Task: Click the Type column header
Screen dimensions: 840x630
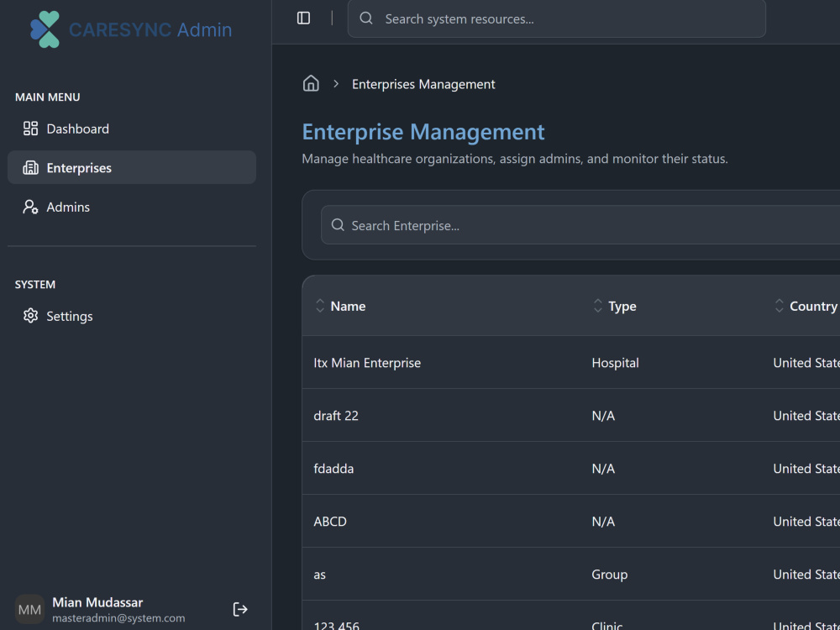Action: point(622,306)
